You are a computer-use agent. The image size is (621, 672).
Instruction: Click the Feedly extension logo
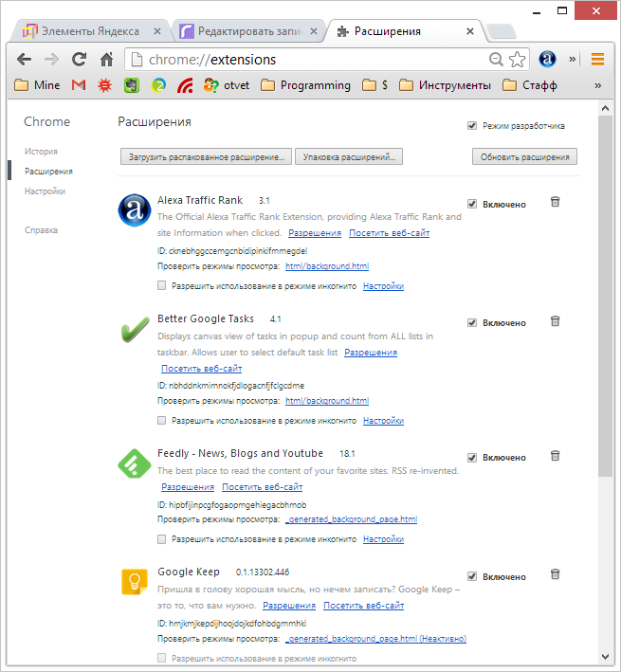pyautogui.click(x=135, y=463)
